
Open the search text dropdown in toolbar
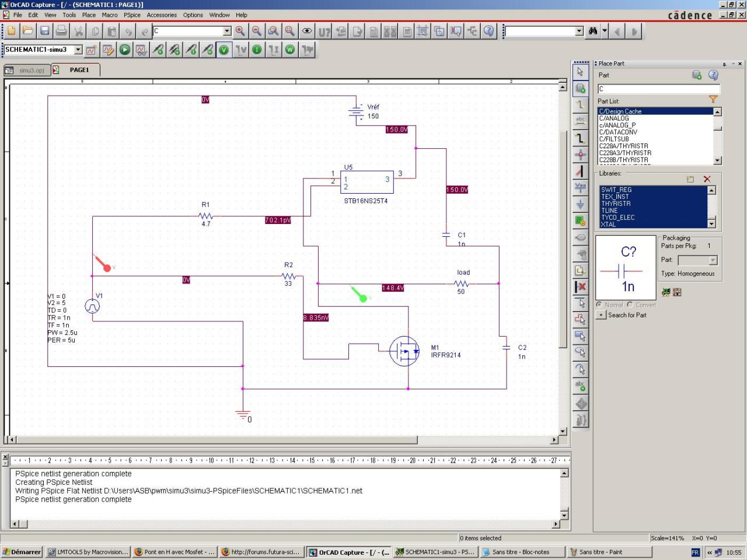click(579, 31)
